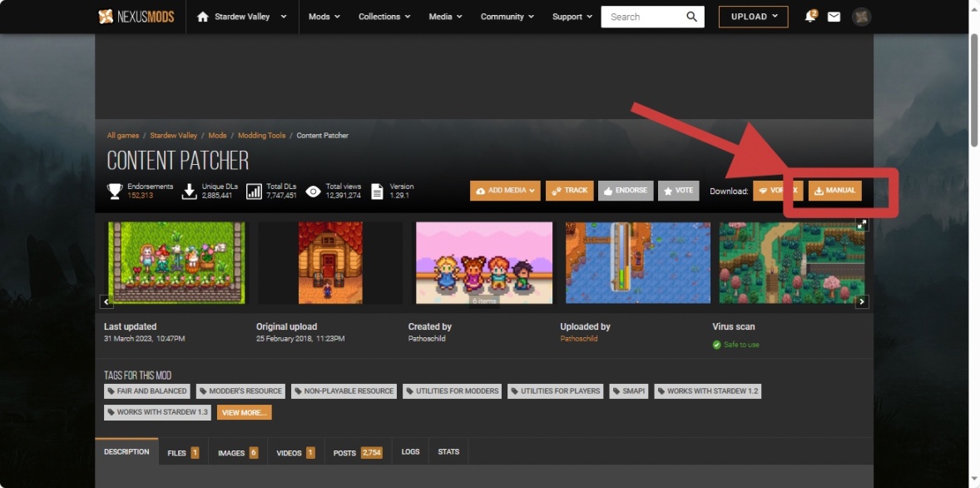The height and width of the screenshot is (488, 980).
Task: Click the Nexus Mods logo
Action: point(136,17)
